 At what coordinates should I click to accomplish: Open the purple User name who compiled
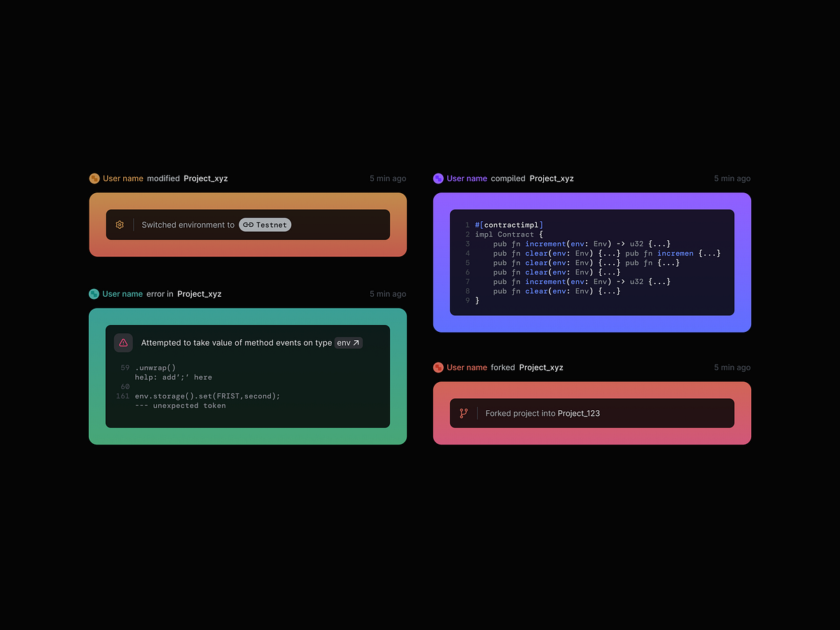click(467, 178)
